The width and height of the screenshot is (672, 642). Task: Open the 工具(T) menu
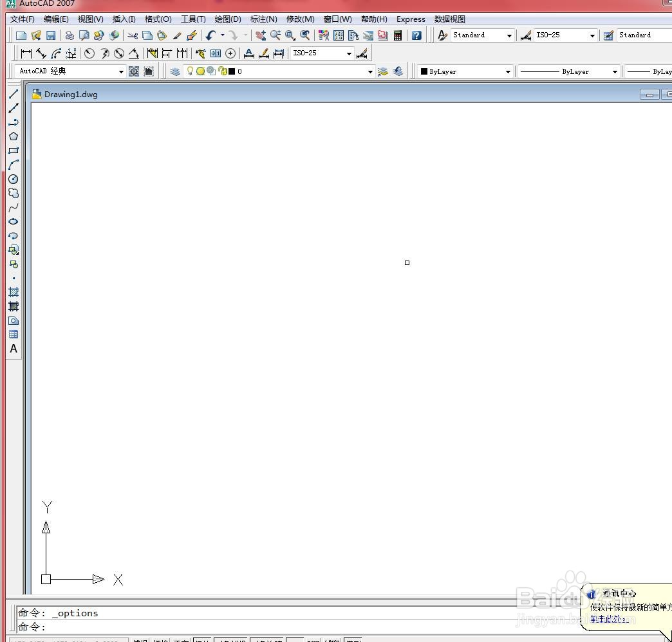(x=193, y=19)
